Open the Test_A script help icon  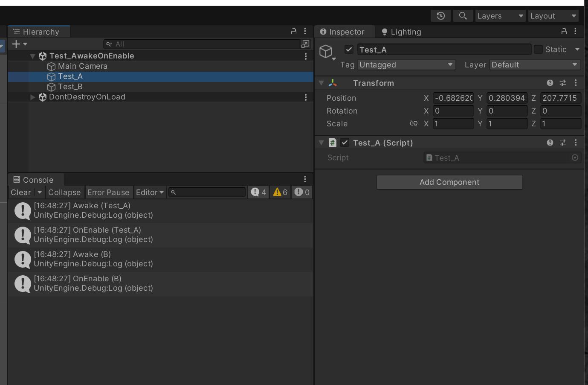coord(550,143)
